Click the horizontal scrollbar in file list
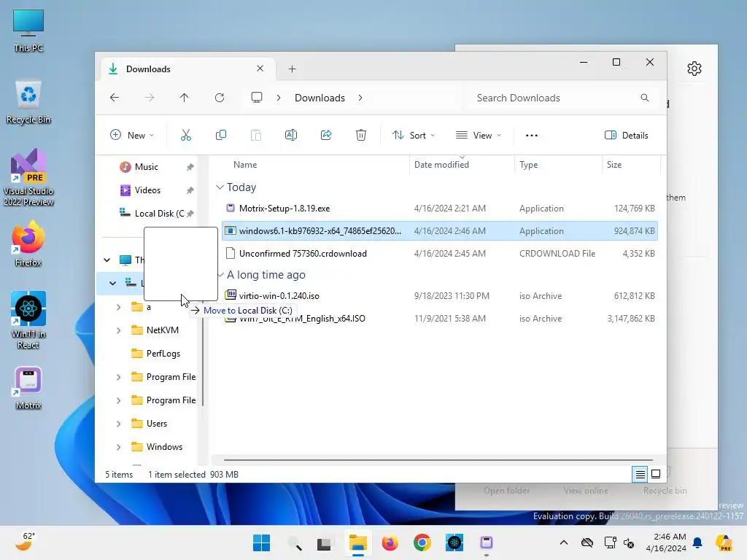This screenshot has width=747, height=560. click(x=438, y=460)
